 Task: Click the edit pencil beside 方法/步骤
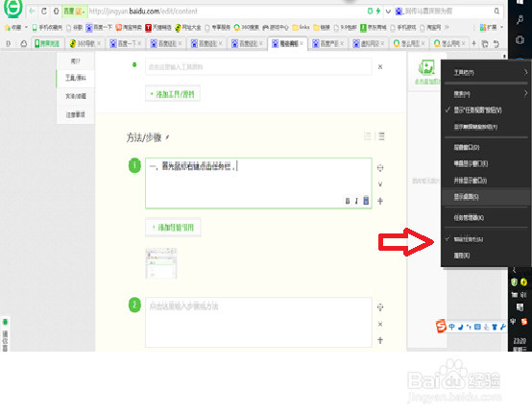(167, 137)
